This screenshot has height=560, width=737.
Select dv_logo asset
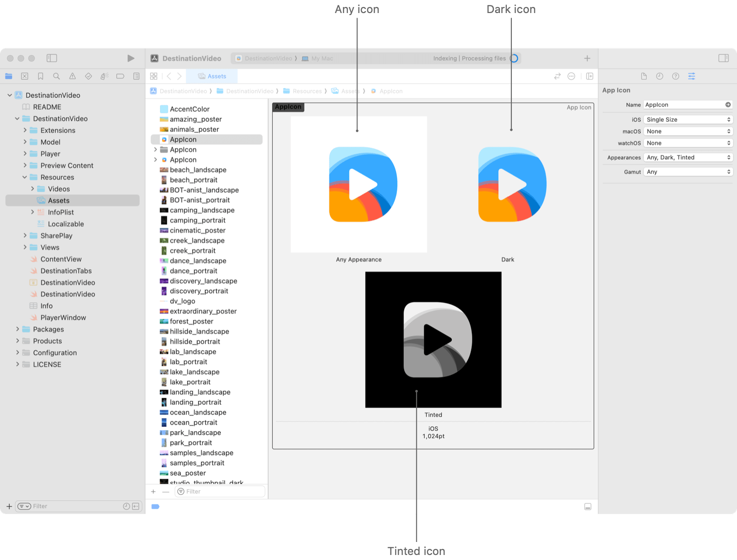tap(182, 301)
